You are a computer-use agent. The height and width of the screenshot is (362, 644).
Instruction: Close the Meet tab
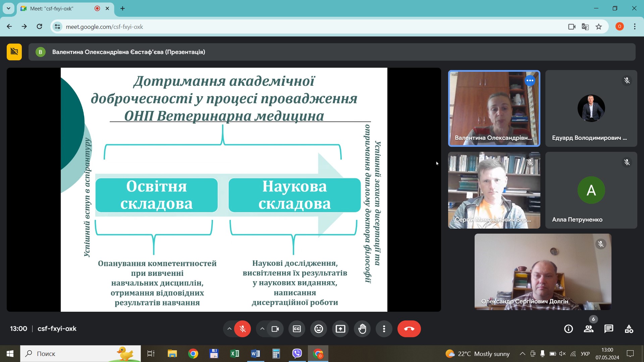(x=107, y=8)
